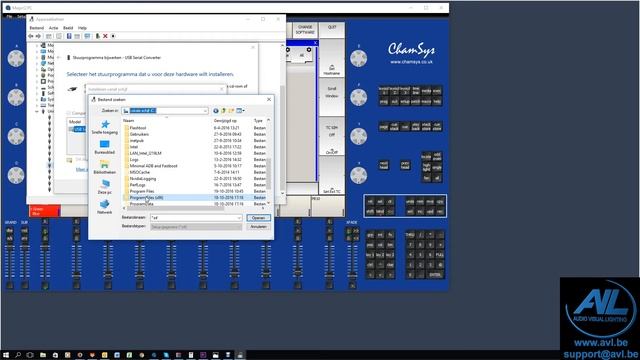
Task: Go back in the Stuurprogramma bijwerken wizard
Action: 59,58
